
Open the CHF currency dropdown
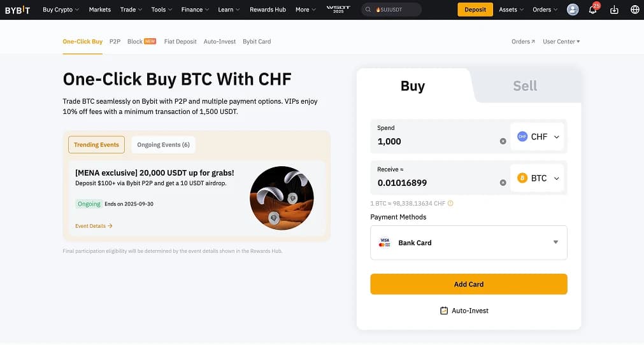point(538,137)
